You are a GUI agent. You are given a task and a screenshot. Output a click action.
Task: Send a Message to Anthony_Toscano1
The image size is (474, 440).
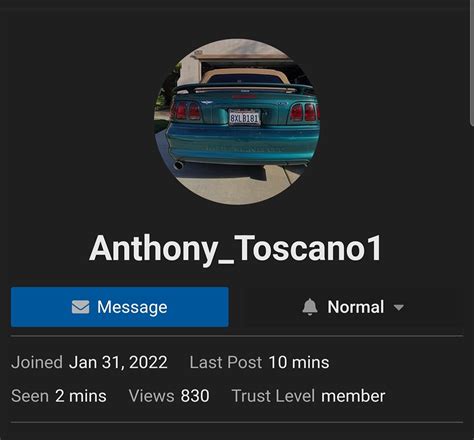click(x=120, y=307)
